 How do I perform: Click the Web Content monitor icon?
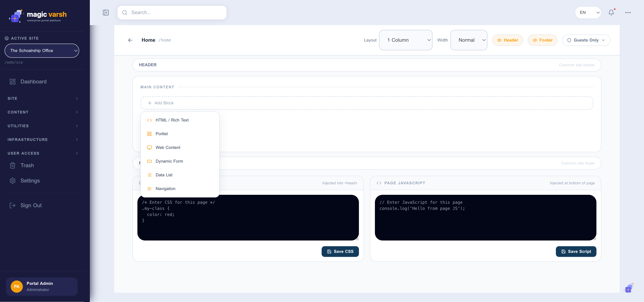(149, 148)
